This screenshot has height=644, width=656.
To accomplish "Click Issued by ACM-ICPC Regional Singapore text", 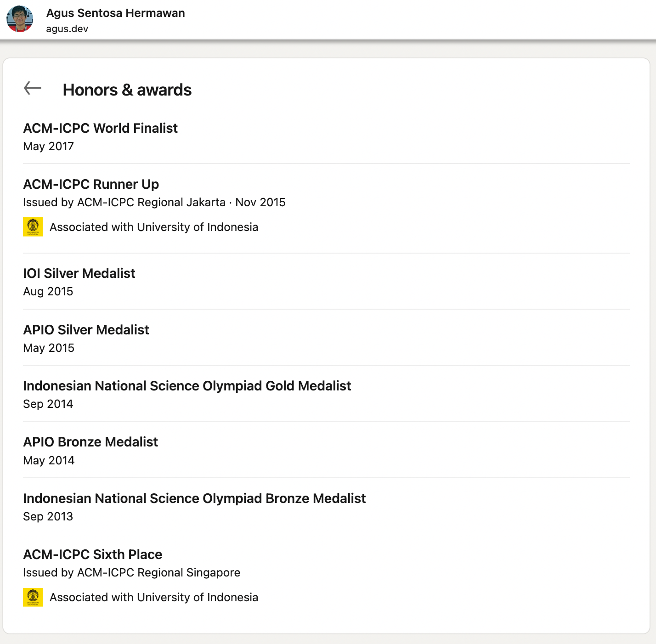I will click(131, 572).
